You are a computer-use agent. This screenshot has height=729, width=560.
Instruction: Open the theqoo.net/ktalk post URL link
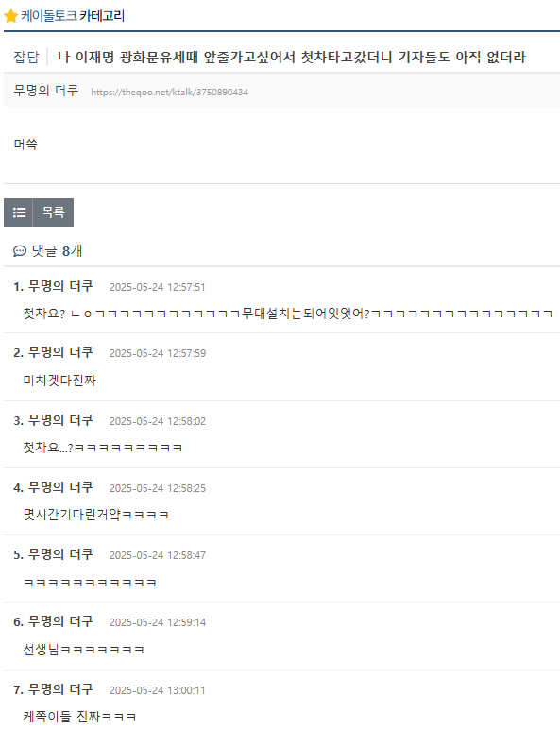click(x=169, y=92)
